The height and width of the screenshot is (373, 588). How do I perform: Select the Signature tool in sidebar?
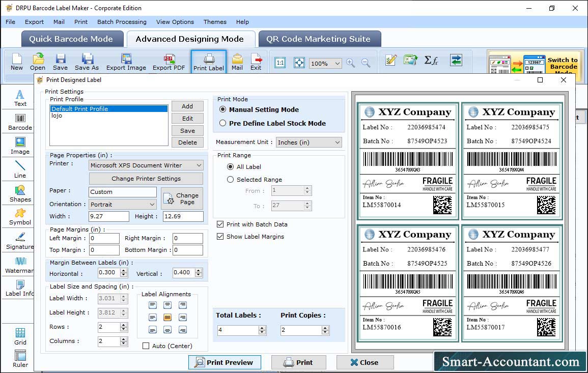click(x=20, y=241)
